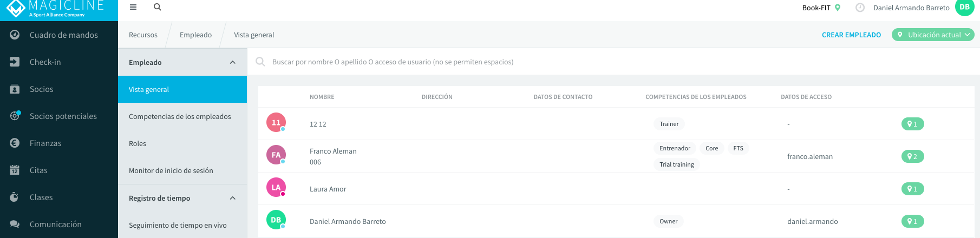Image resolution: width=980 pixels, height=238 pixels.
Task: Click Franco Aleman location badge 2
Action: click(x=912, y=156)
